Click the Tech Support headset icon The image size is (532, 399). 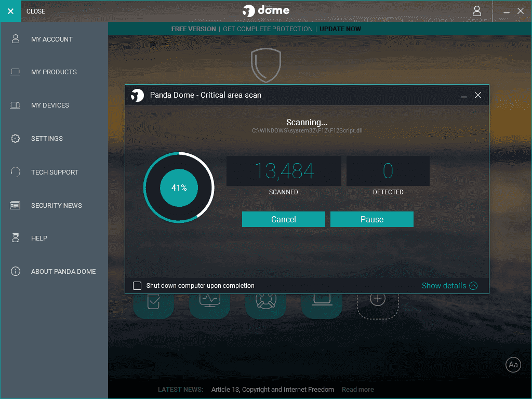[15, 172]
